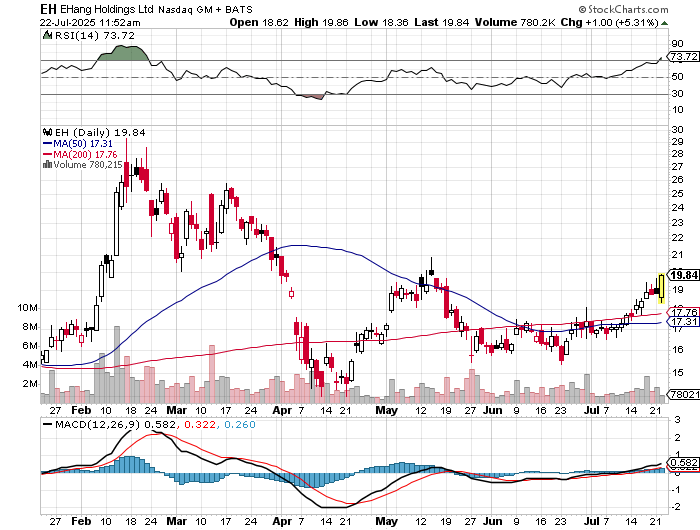The height and width of the screenshot is (530, 700).
Task: Click the 0.582 MACD value tag on axis
Action: tap(683, 463)
